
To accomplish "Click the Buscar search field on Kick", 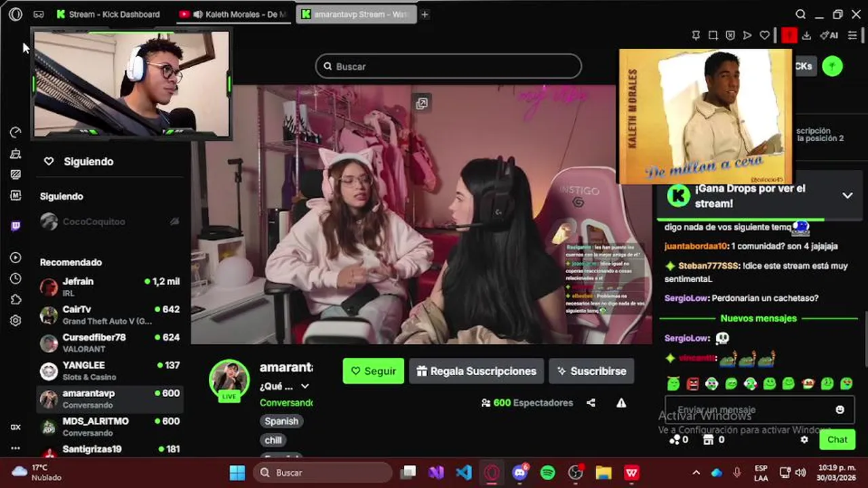I will tap(448, 66).
